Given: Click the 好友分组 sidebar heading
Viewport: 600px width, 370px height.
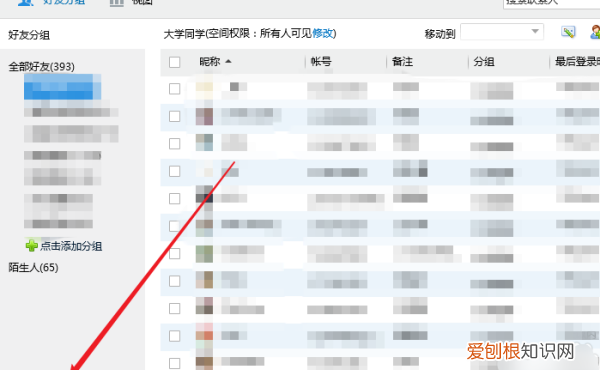Looking at the screenshot, I should pos(29,35).
